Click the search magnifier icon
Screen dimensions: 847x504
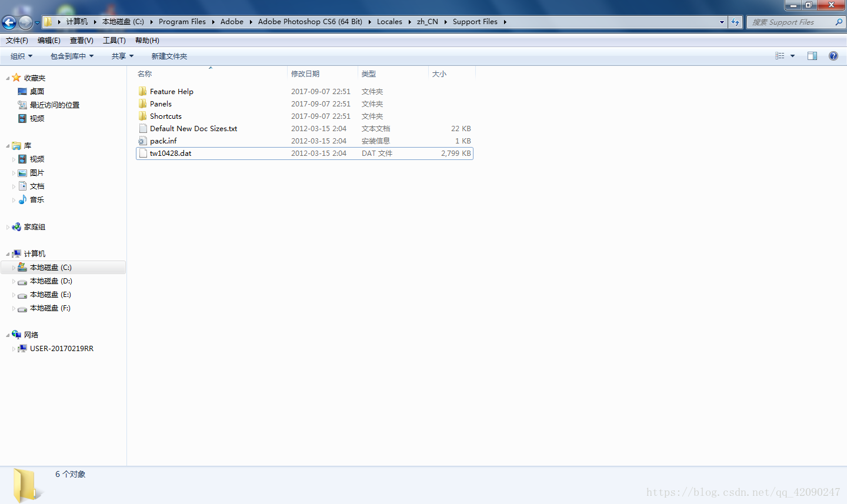839,22
